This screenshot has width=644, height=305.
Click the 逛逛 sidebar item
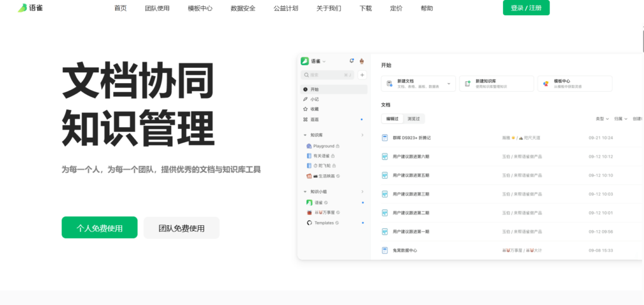314,119
